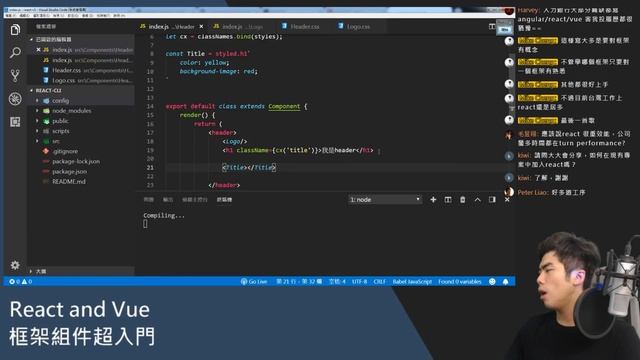The image size is (640, 360).
Task: Select the output tab in the panel
Action: pyautogui.click(x=168, y=200)
